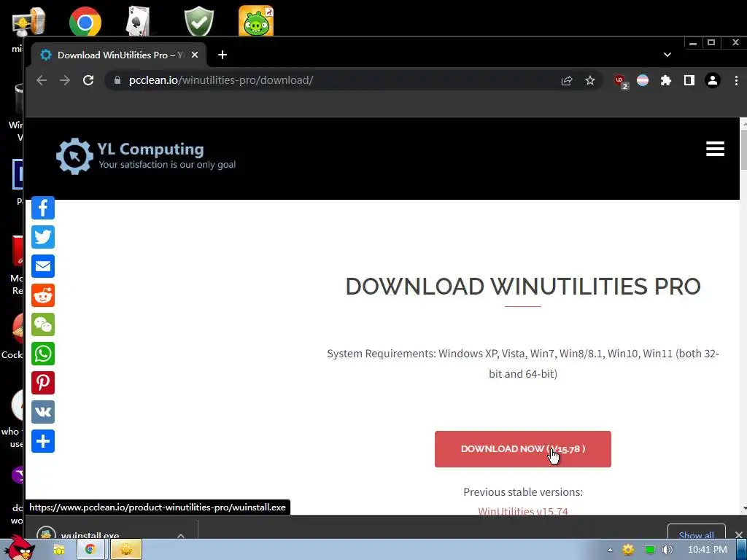This screenshot has width=747, height=560.
Task: Share to WeChat using the green icon
Action: tap(43, 324)
